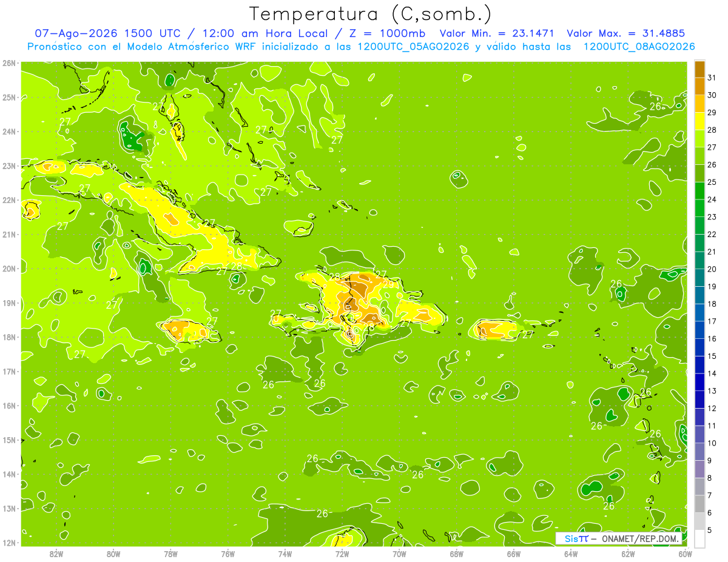This screenshot has width=728, height=562.
Task: Click the '22N' latitude axis label
Action: click(9, 200)
